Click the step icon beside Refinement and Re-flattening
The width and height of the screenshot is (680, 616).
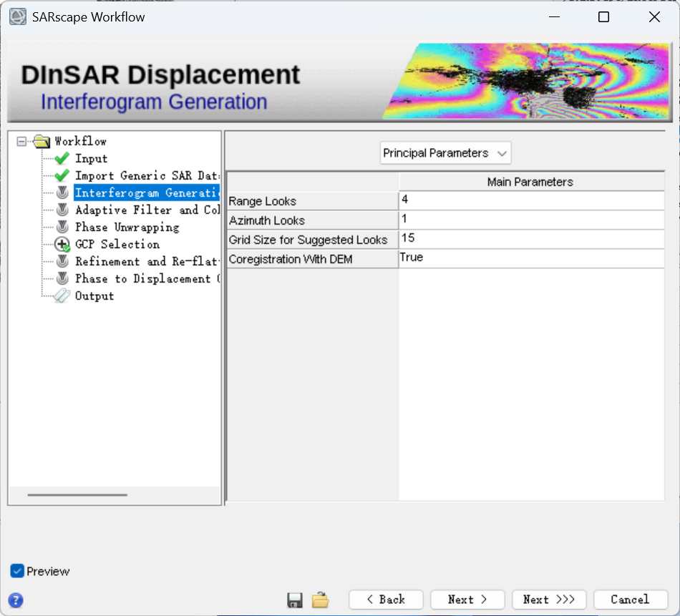[62, 261]
